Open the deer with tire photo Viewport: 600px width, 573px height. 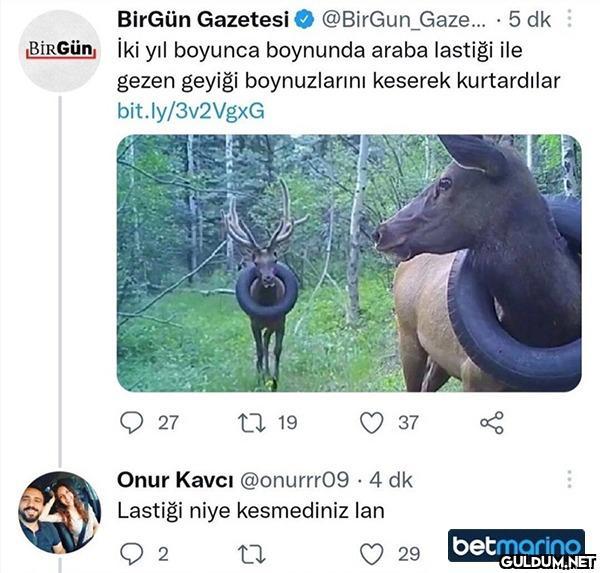click(x=349, y=263)
